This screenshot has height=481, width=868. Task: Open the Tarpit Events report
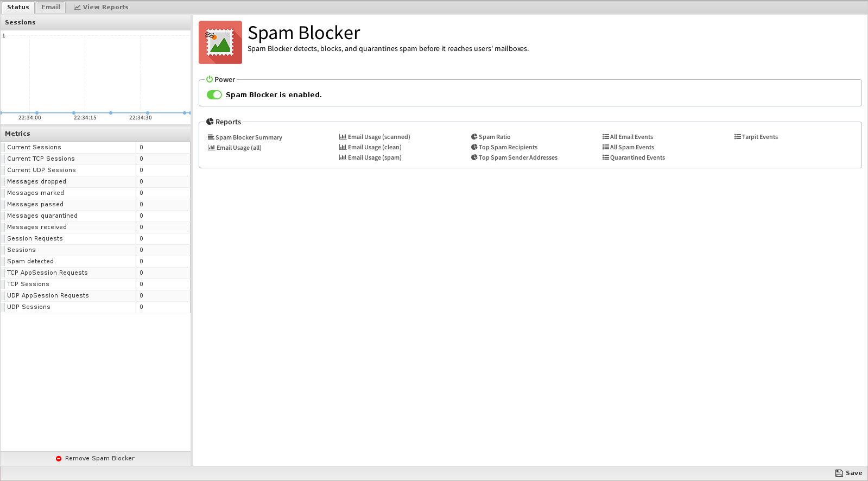pyautogui.click(x=756, y=137)
